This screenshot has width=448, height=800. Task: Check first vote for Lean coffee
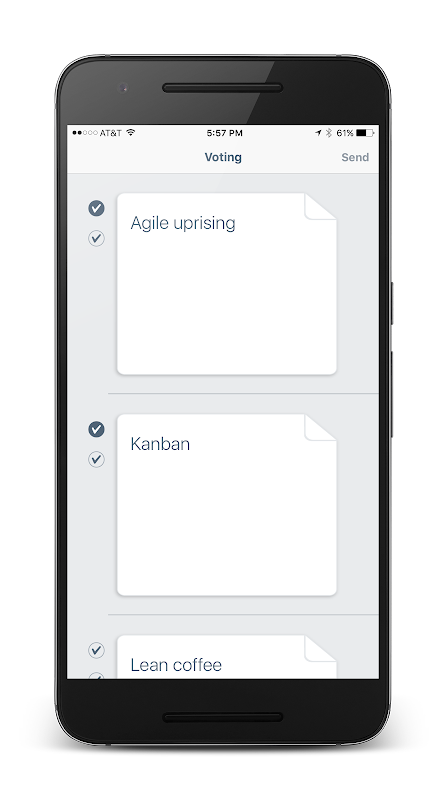pyautogui.click(x=96, y=650)
